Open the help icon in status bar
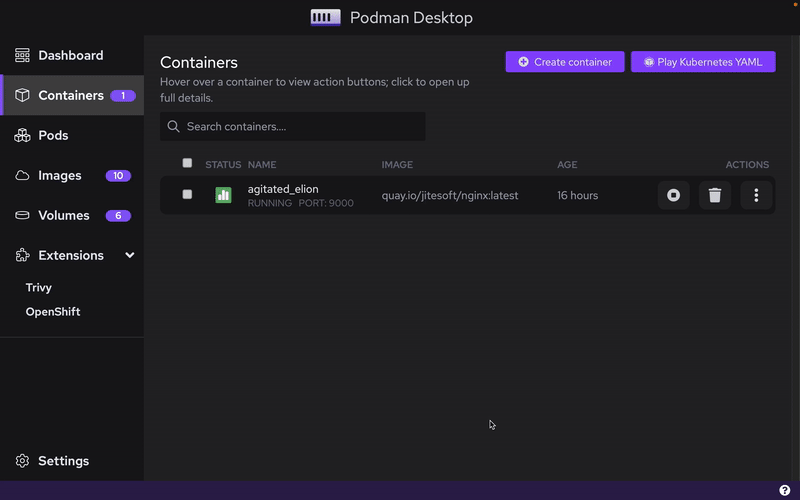800x500 pixels. pos(785,490)
